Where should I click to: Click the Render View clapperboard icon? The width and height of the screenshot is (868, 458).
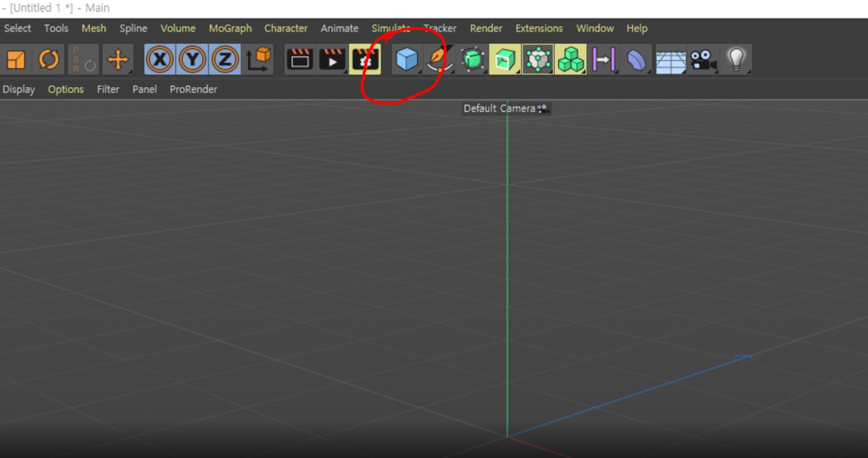pyautogui.click(x=300, y=59)
